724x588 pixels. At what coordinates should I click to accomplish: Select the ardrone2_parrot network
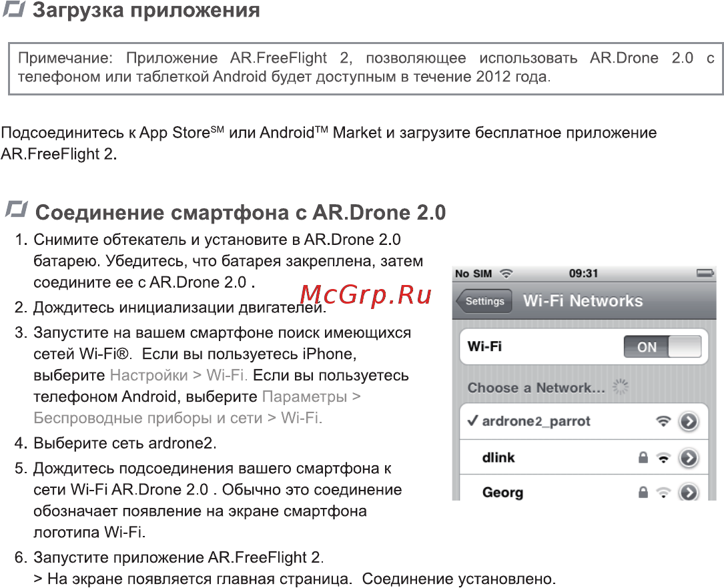tap(584, 421)
